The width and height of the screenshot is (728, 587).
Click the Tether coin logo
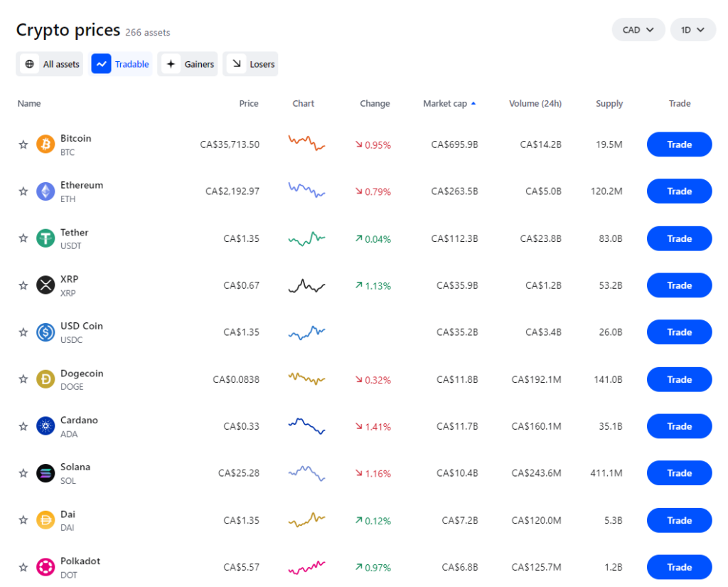[45, 238]
